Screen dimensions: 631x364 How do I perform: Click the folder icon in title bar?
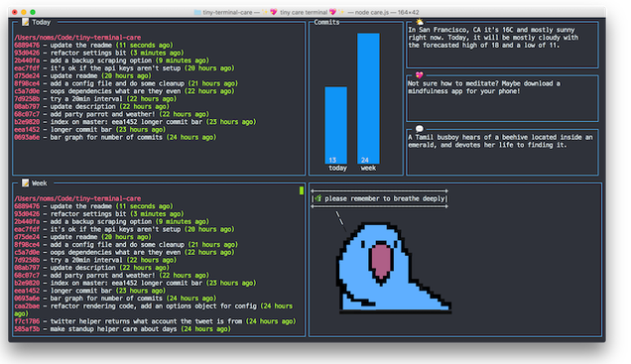[197, 12]
